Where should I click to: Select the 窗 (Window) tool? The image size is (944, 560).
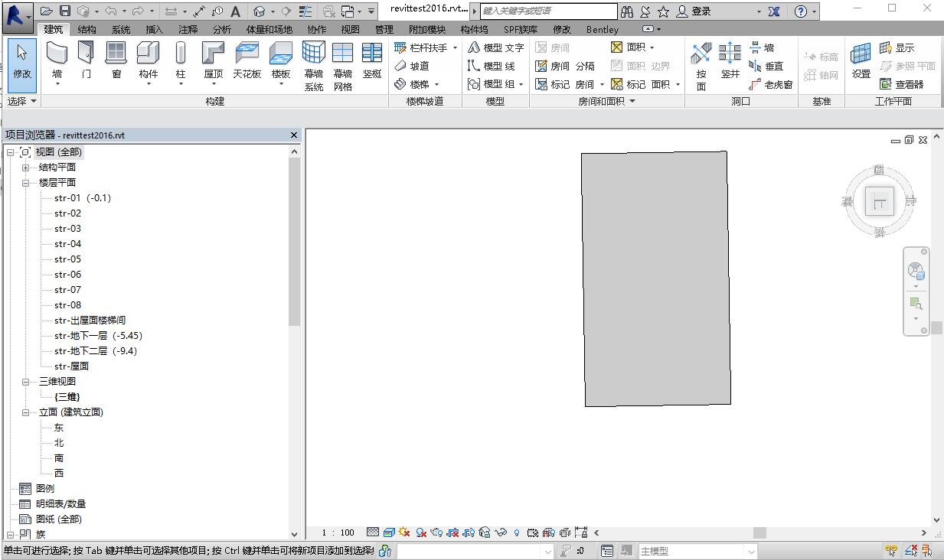pyautogui.click(x=116, y=60)
